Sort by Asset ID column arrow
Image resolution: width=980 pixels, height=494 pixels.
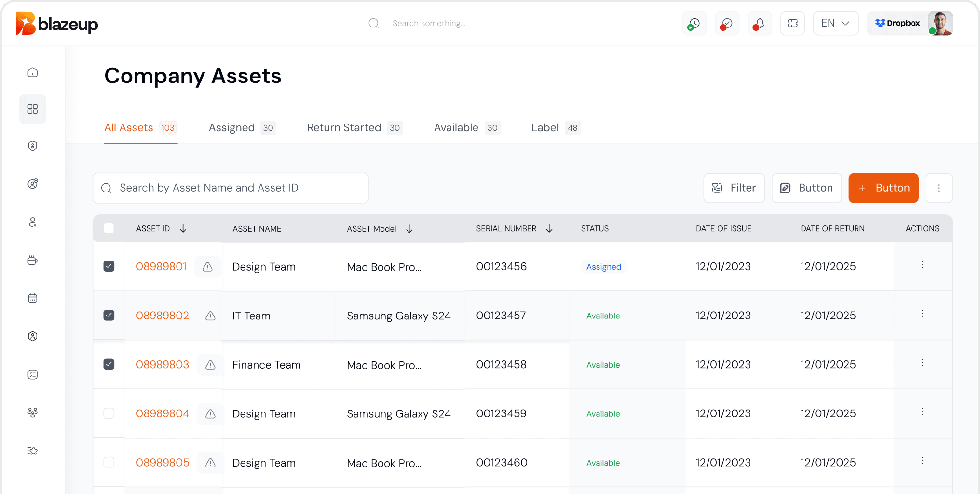tap(183, 229)
